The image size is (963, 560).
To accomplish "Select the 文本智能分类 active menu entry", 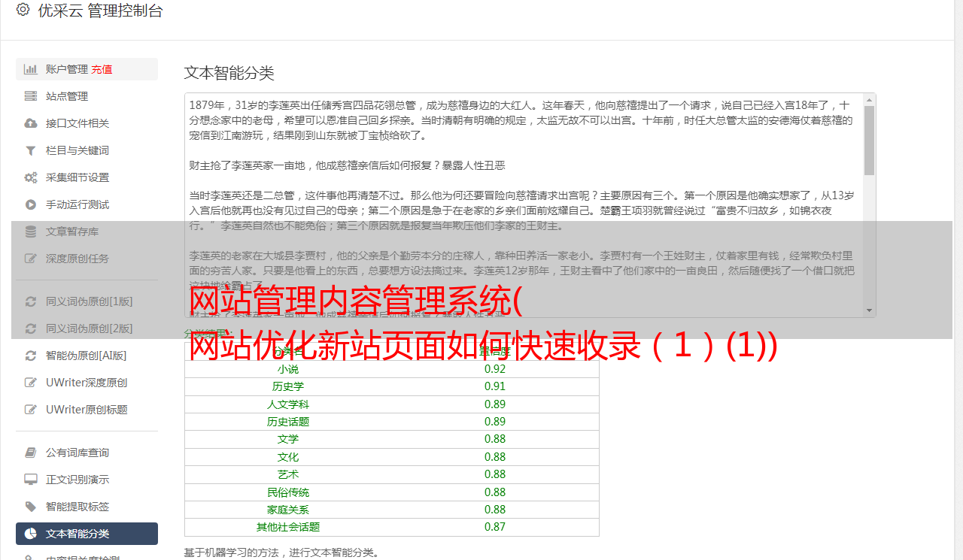I will tap(87, 534).
